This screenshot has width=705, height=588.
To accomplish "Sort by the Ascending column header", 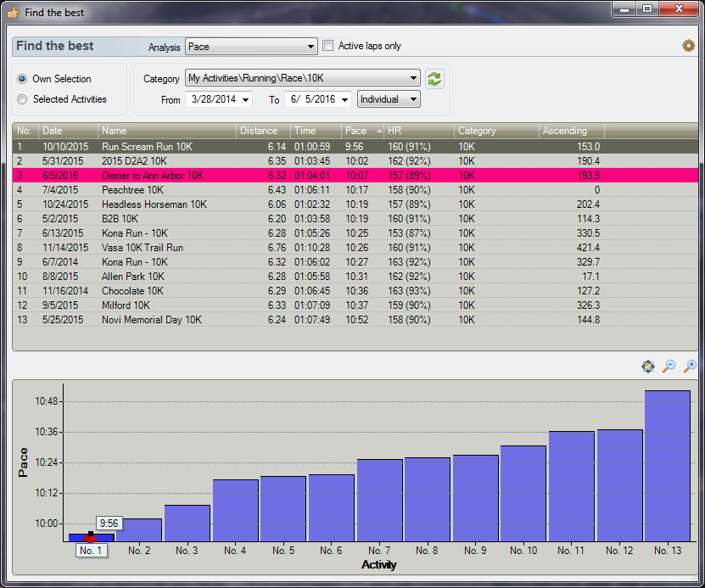I will point(565,131).
